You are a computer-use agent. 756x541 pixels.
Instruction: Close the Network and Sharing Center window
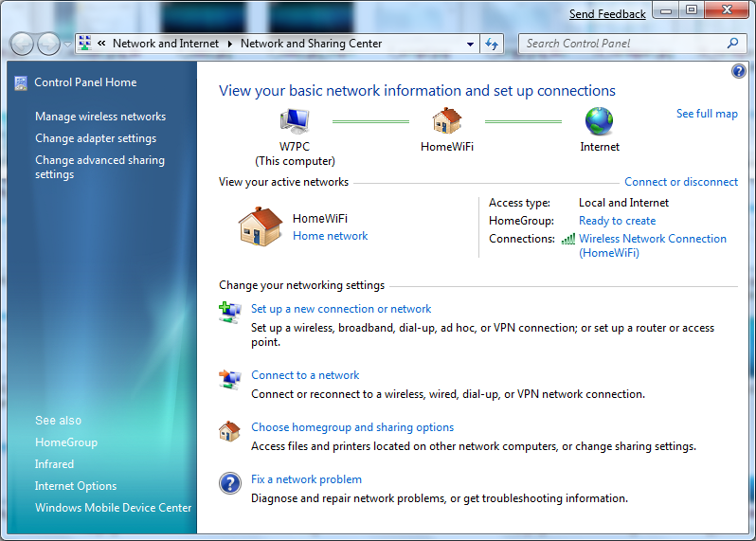[x=727, y=10]
